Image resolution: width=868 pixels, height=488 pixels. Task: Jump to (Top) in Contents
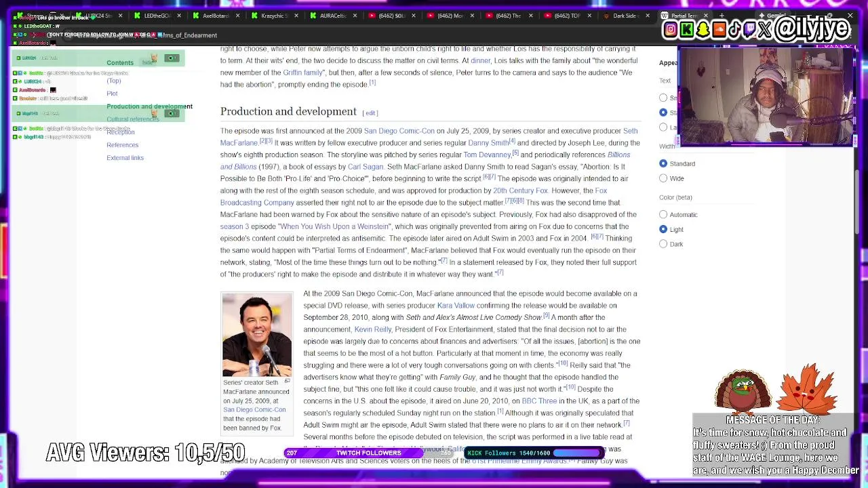(113, 81)
